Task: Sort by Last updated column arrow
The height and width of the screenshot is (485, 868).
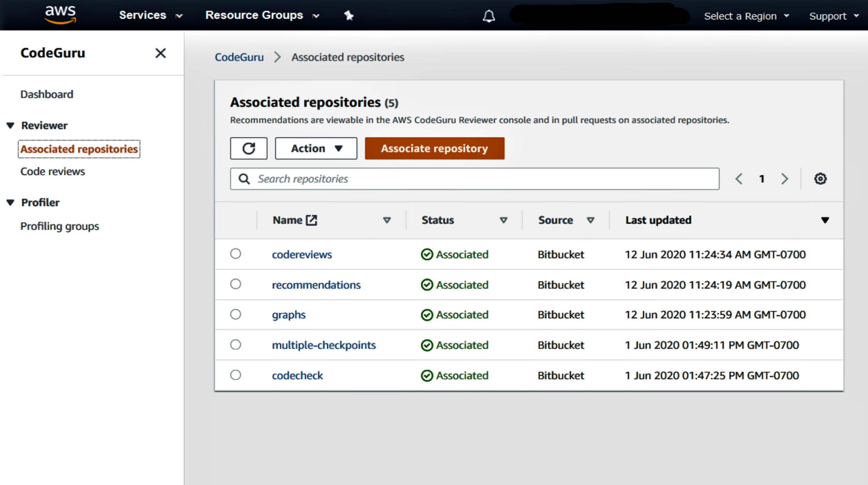Action: [825, 220]
